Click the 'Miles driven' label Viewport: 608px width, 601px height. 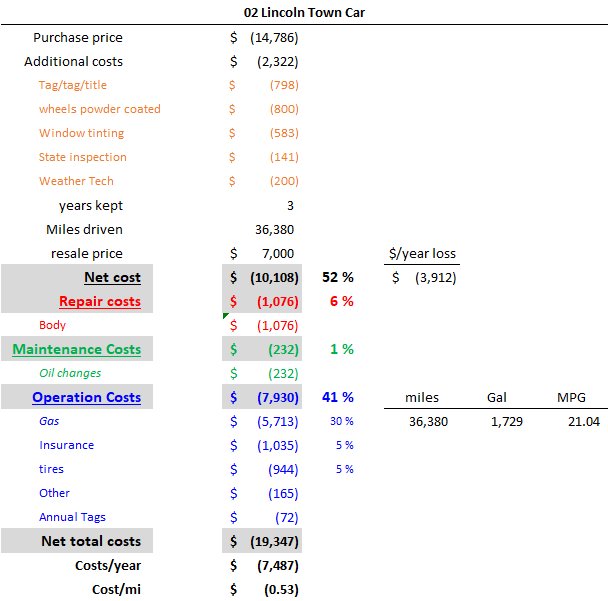pyautogui.click(x=84, y=229)
